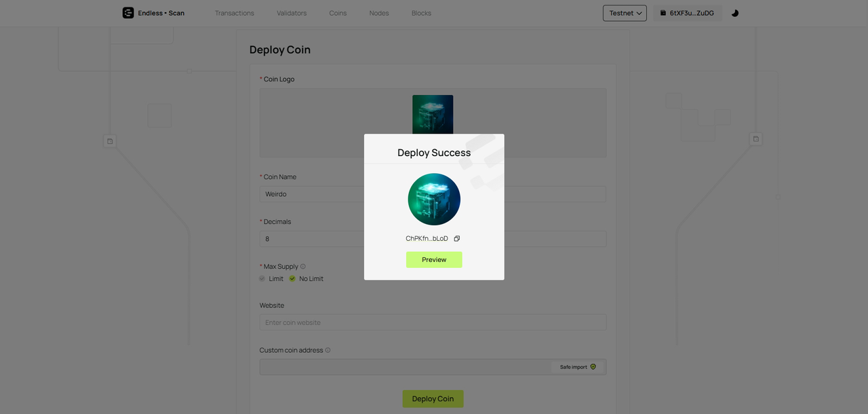The image size is (868, 414).
Task: Copy the ChPKfn...bLoD coin address
Action: [x=457, y=239]
